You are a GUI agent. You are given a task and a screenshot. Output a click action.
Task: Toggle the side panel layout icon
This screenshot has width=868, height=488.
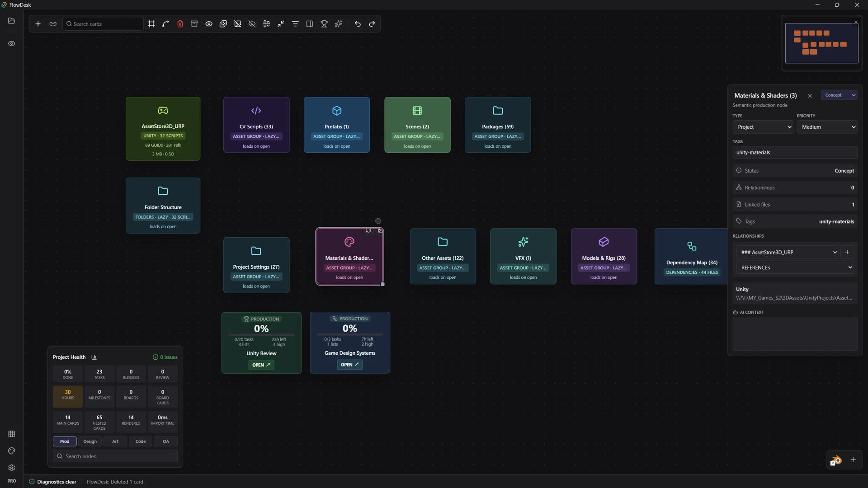(x=310, y=24)
